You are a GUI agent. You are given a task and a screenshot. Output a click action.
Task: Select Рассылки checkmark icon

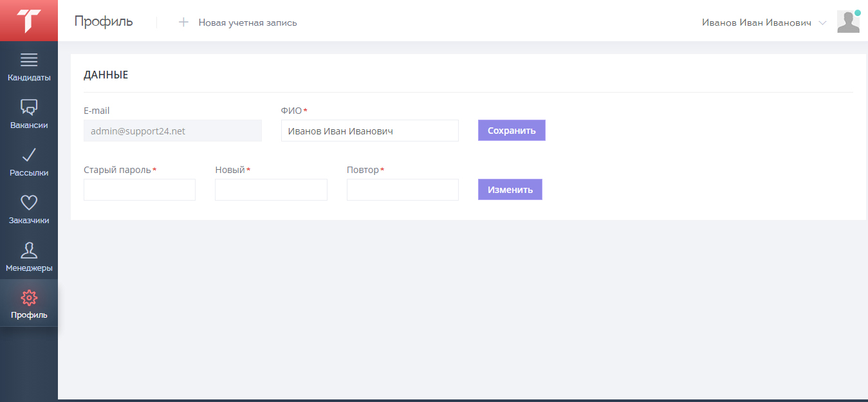coord(29,154)
